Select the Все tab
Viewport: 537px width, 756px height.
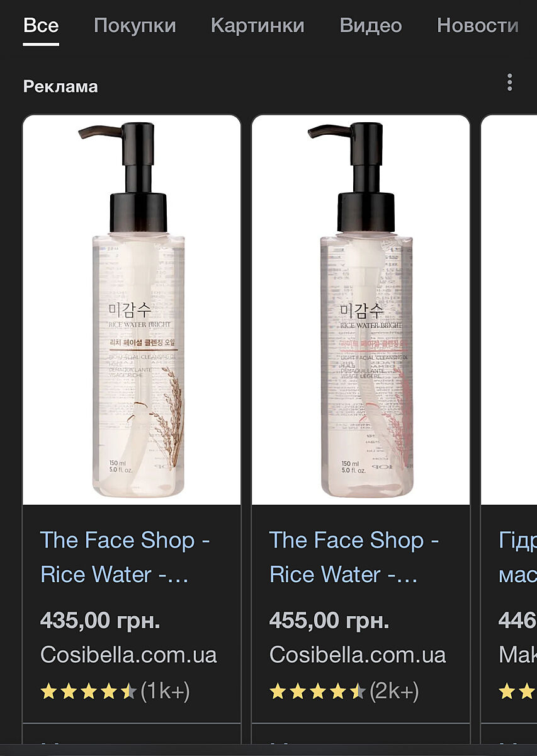(41, 26)
